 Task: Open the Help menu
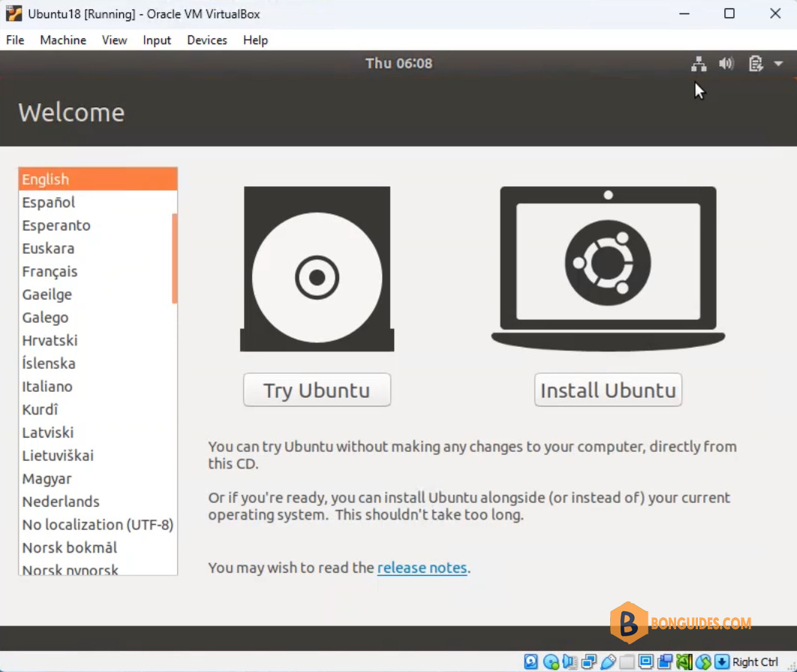click(255, 40)
